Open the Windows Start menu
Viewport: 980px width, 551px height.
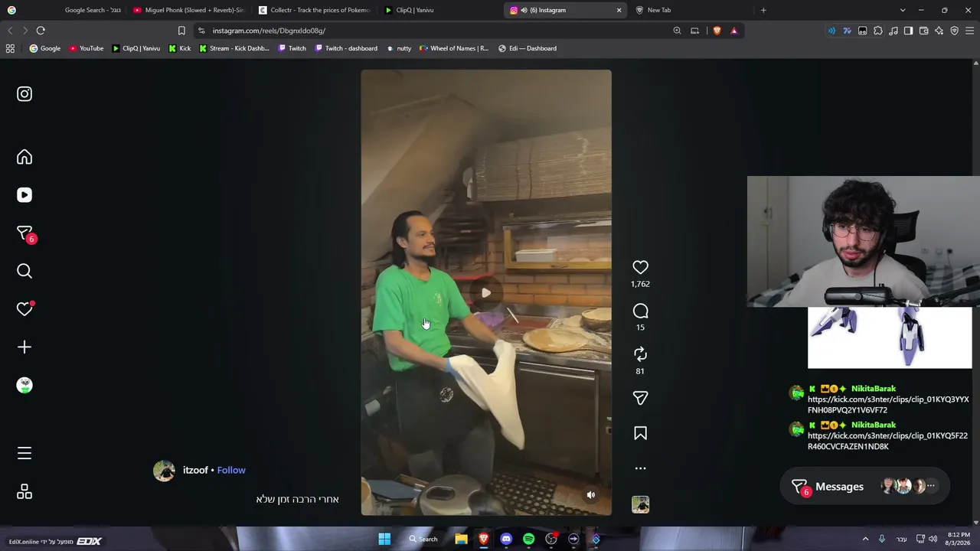tap(384, 540)
